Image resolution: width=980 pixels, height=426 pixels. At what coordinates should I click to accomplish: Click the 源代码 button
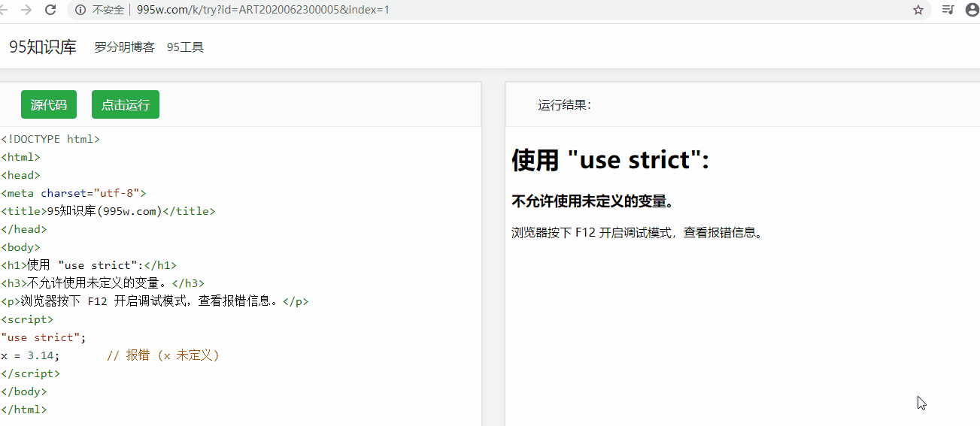[49, 104]
